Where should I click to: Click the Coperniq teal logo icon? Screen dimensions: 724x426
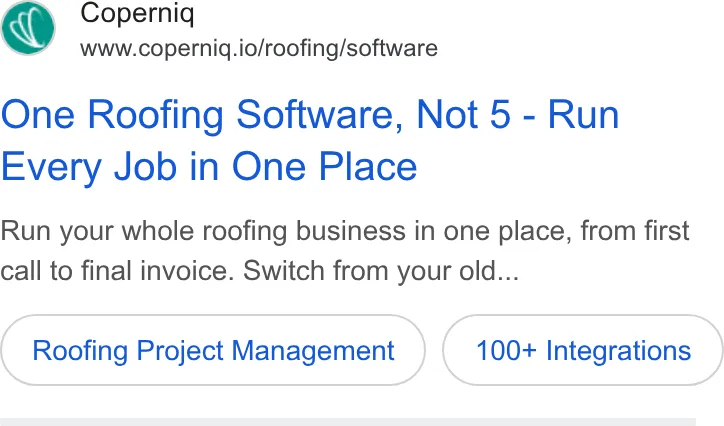coord(28,28)
